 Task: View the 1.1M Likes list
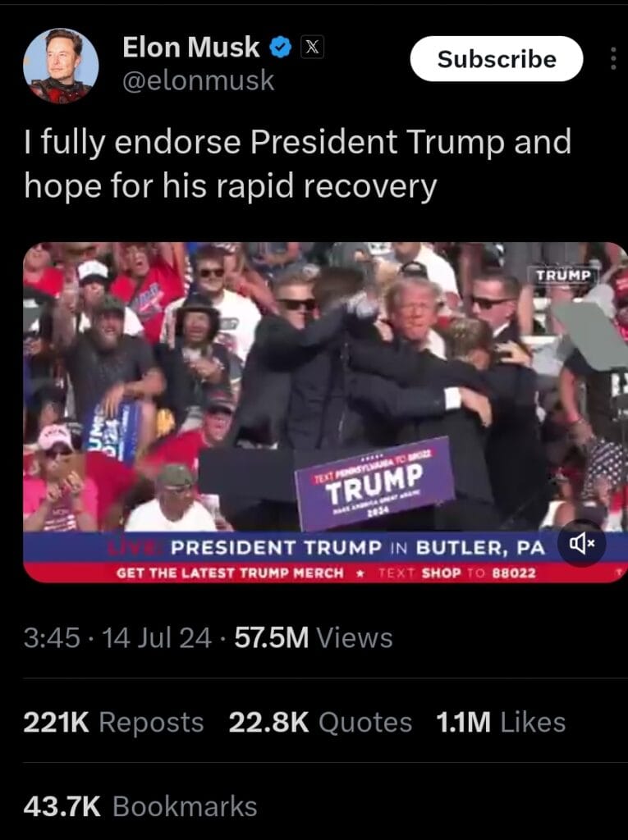pos(501,722)
